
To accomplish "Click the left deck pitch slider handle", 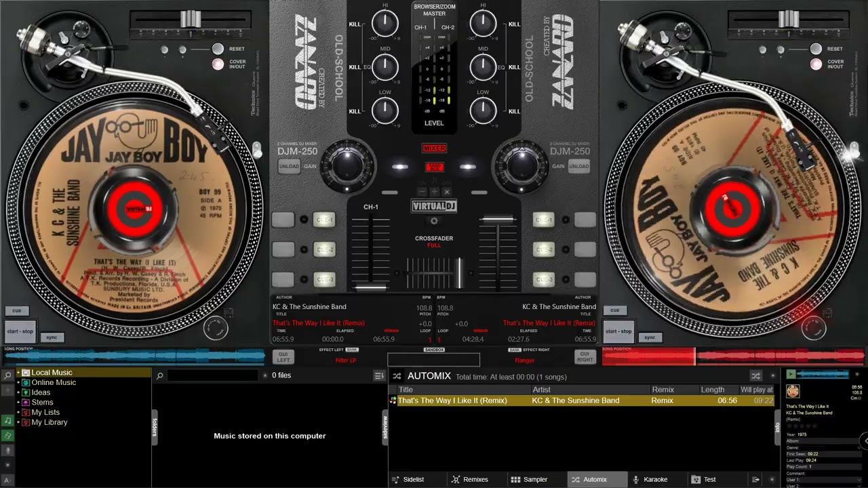I will tap(191, 18).
